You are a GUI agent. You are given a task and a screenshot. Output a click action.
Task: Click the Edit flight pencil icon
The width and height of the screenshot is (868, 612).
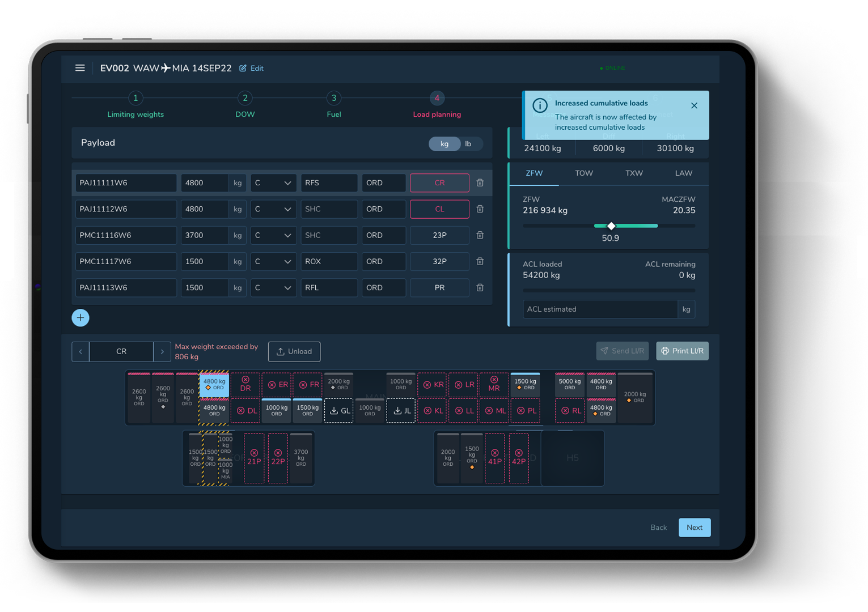point(243,69)
